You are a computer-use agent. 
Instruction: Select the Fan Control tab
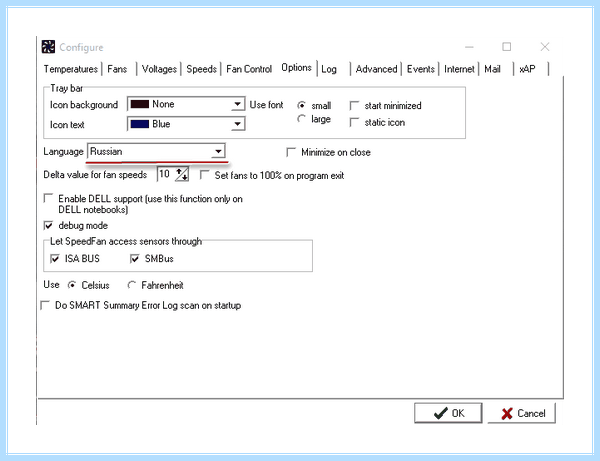(249, 69)
